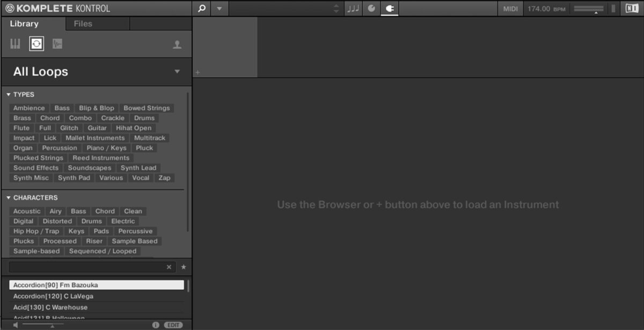Select the Sound Effects tag
The image size is (644, 330).
[36, 167]
